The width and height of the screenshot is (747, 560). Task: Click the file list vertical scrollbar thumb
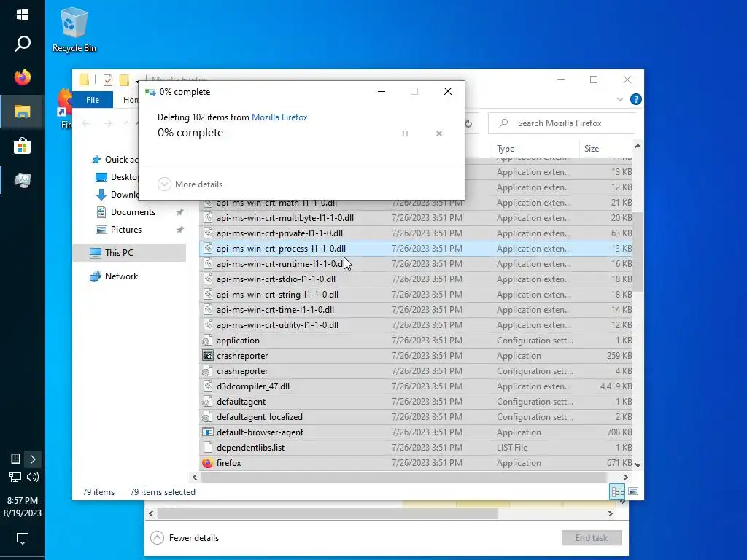[x=638, y=252]
